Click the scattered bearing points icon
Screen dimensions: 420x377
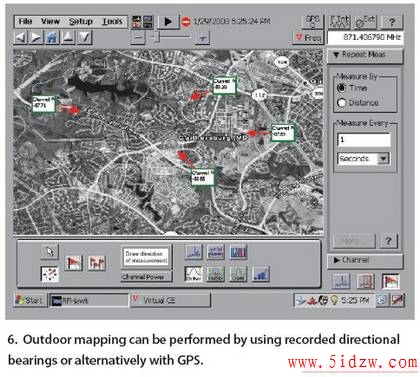(50, 274)
